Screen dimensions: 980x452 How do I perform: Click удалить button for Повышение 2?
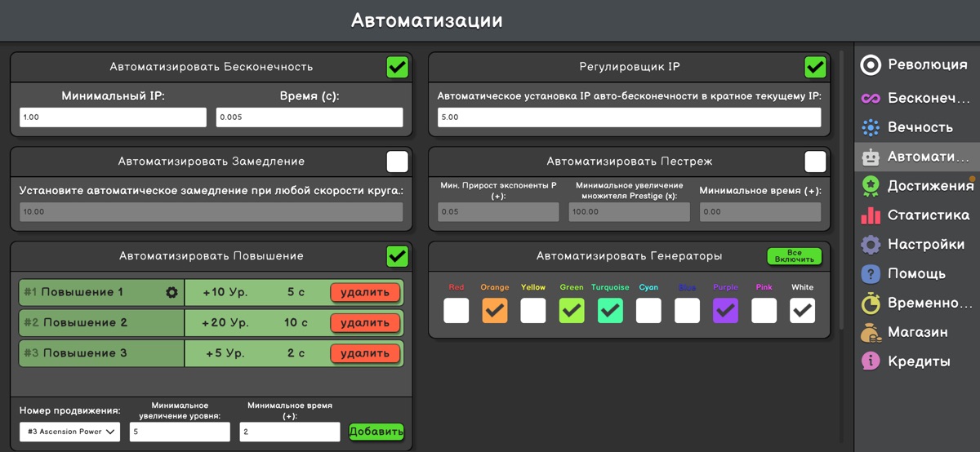[365, 323]
